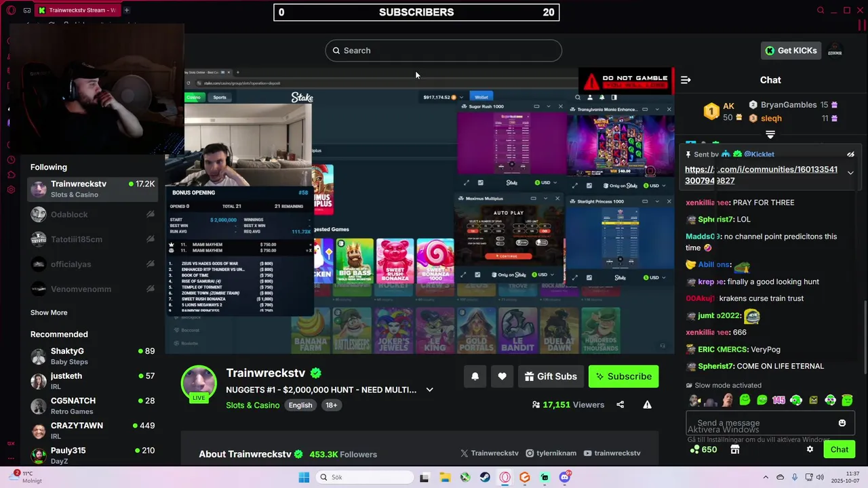Select the Trainwreckstv Stream browser tab

point(77,10)
